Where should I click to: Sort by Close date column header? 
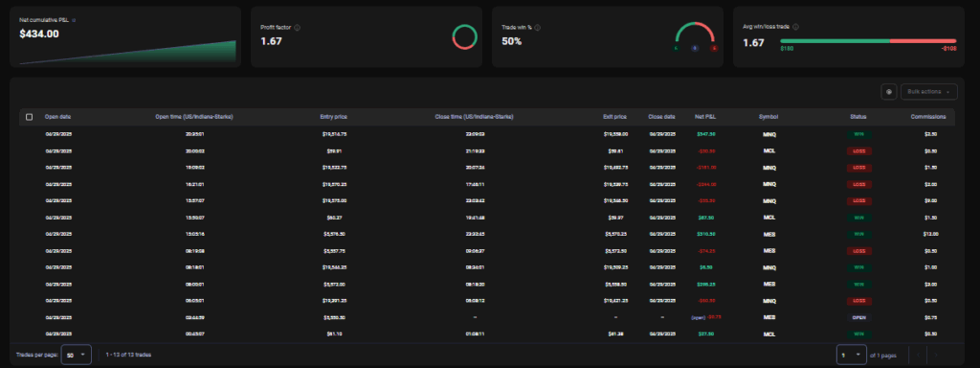pos(661,117)
